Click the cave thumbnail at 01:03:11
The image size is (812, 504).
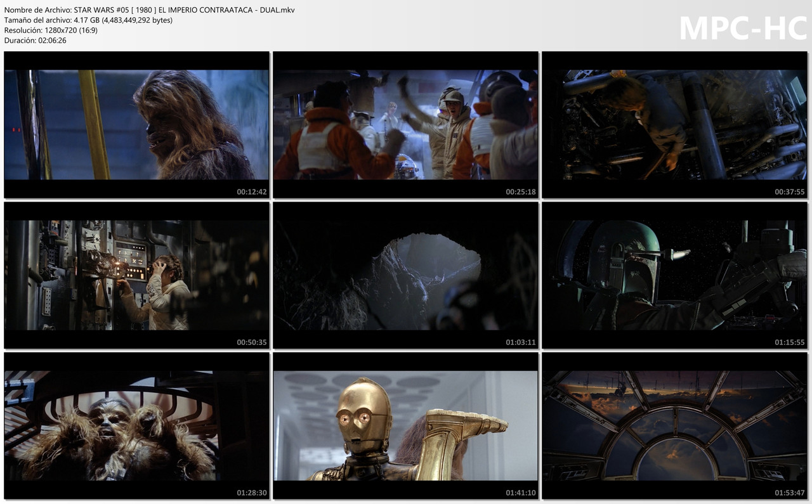tap(405, 275)
